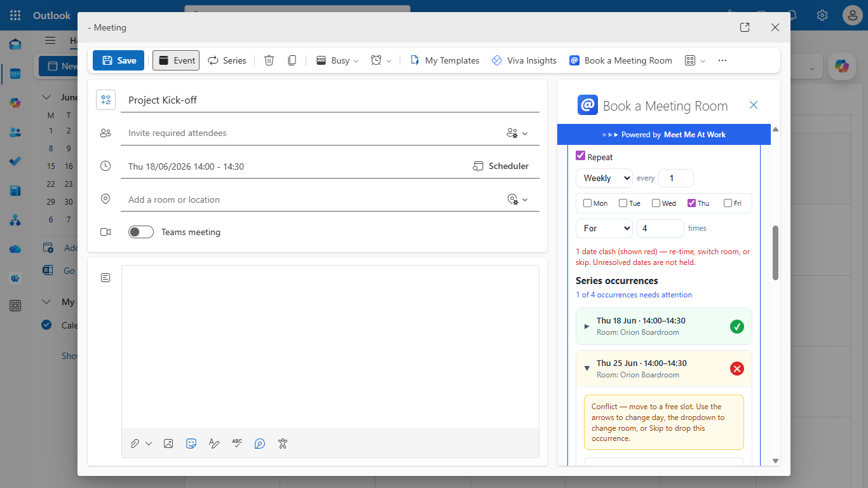The image size is (868, 488).
Task: Click the accessibility checker icon
Action: 283,444
